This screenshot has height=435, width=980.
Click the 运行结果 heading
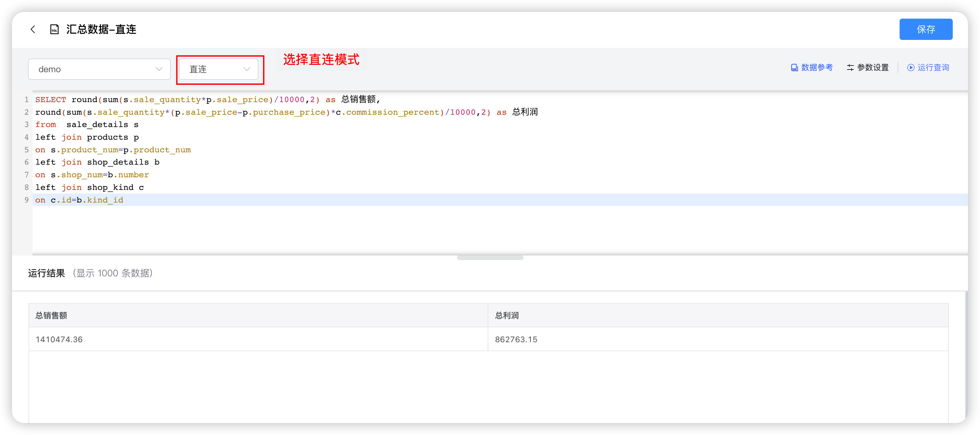tap(47, 273)
